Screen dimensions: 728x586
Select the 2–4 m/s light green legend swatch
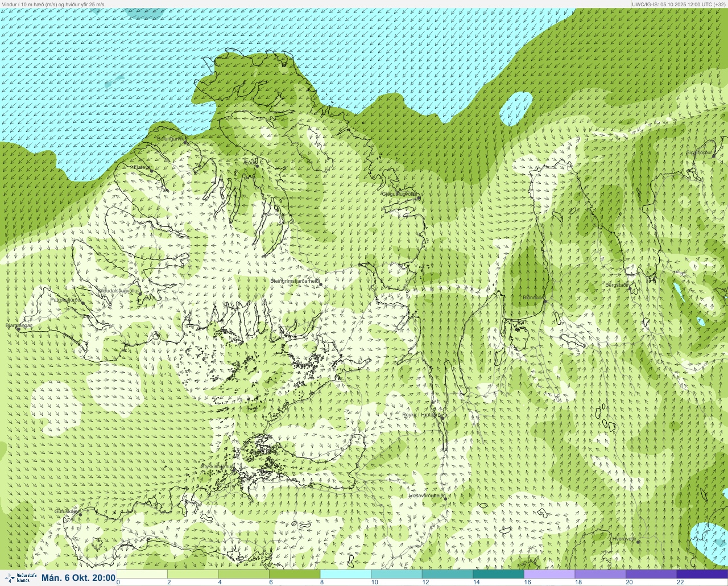(x=193, y=574)
